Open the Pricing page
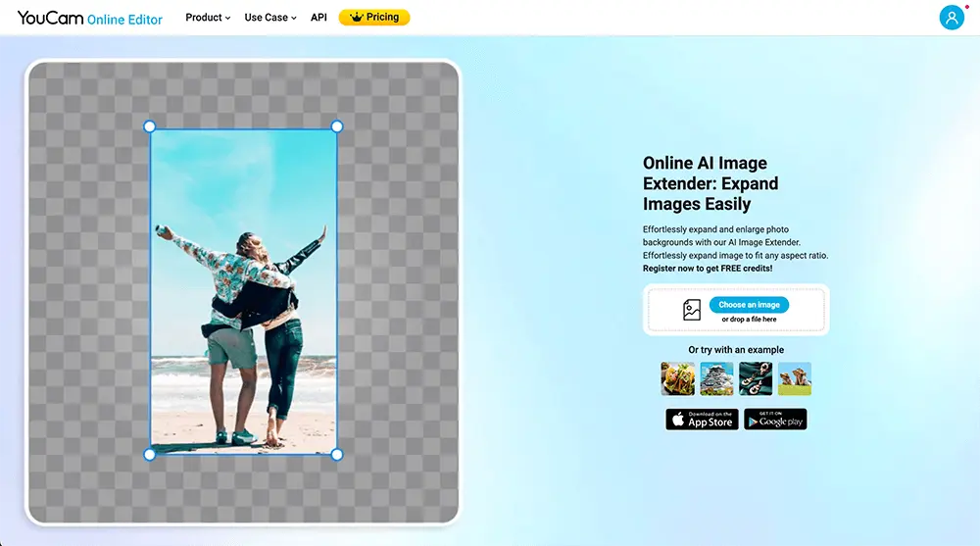This screenshot has height=546, width=980. 374,18
